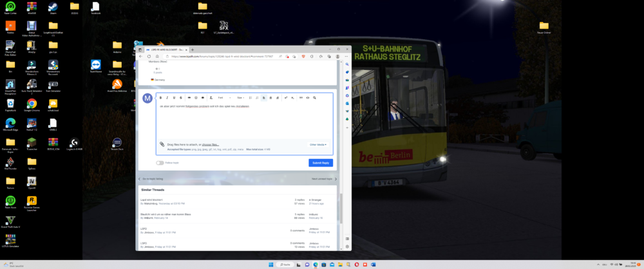Open the Logitech G HUB desktop shortcut
The width and height of the screenshot is (644, 269).
click(x=74, y=144)
